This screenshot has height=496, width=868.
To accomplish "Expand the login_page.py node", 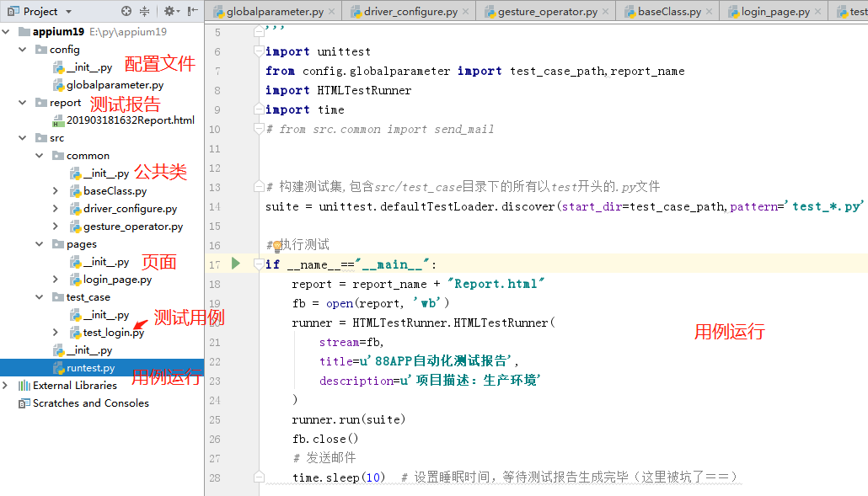I will click(56, 280).
